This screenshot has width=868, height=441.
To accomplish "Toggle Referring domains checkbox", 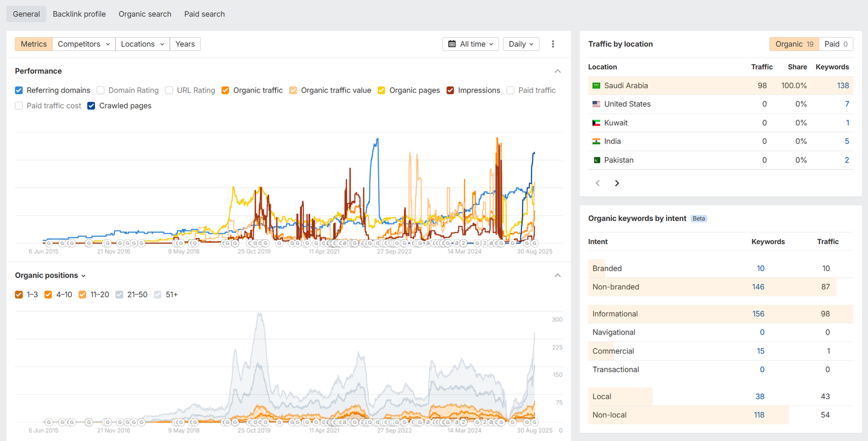I will pyautogui.click(x=19, y=90).
